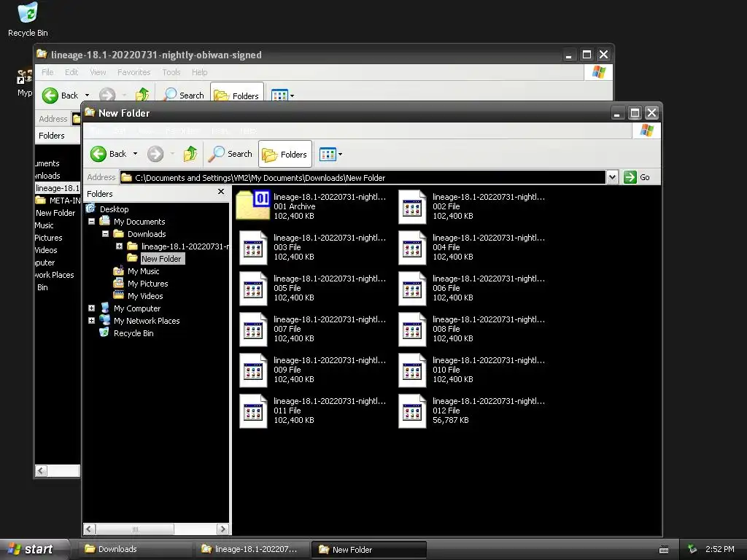
Task: Open Tools menu in lineage window
Action: [171, 72]
